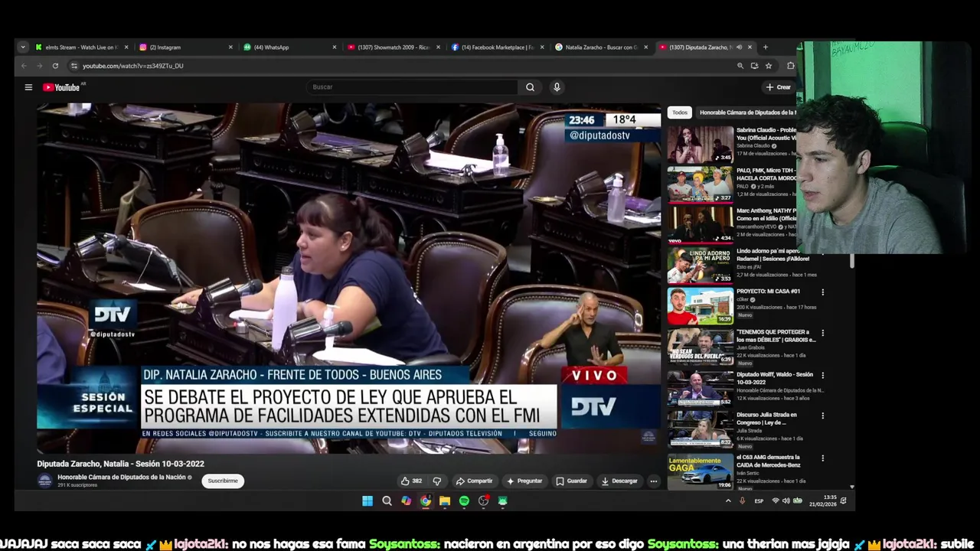980x551 pixels.
Task: Open Chrome zoom magnifier in address bar
Action: click(x=740, y=66)
